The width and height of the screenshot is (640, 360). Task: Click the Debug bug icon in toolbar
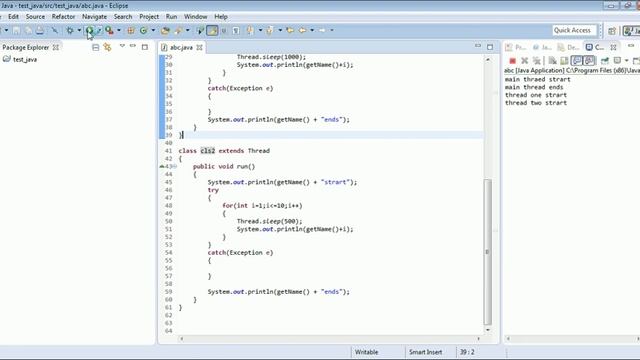70,30
